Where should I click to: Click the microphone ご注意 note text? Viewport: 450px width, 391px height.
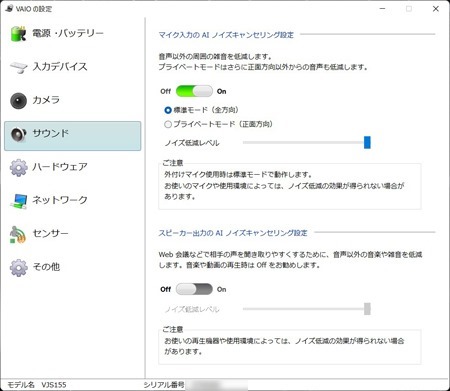click(284, 185)
